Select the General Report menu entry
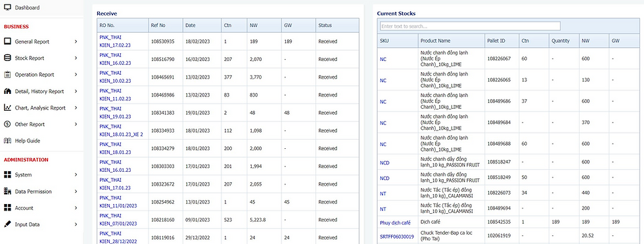 pyautogui.click(x=41, y=41)
